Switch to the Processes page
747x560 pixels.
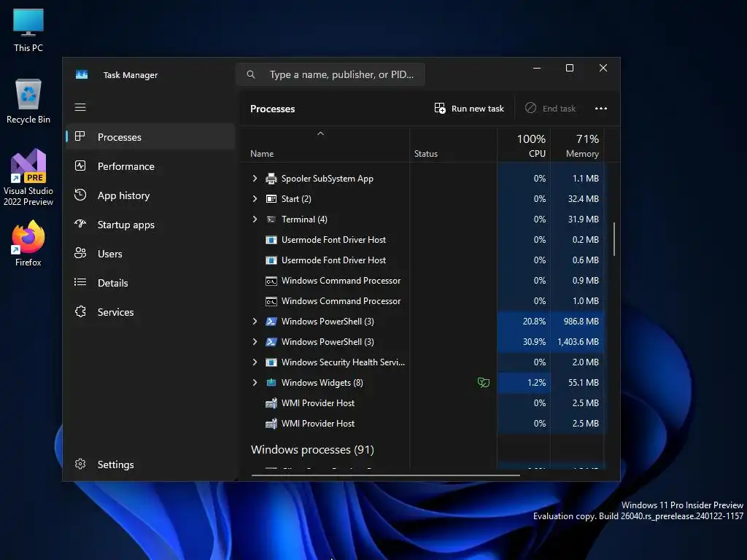pyautogui.click(x=150, y=137)
